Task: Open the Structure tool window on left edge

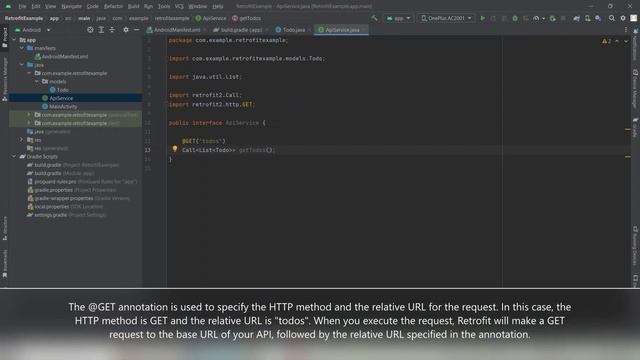Action: pyautogui.click(x=5, y=229)
